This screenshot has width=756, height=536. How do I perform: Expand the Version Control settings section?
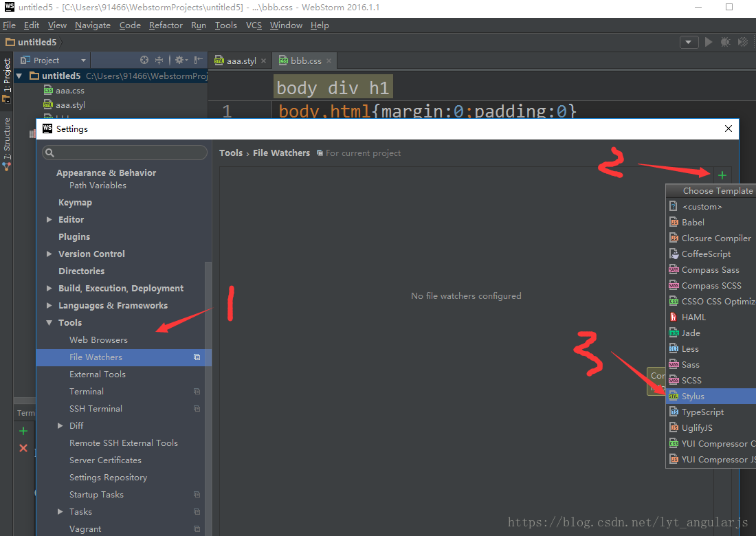click(49, 254)
